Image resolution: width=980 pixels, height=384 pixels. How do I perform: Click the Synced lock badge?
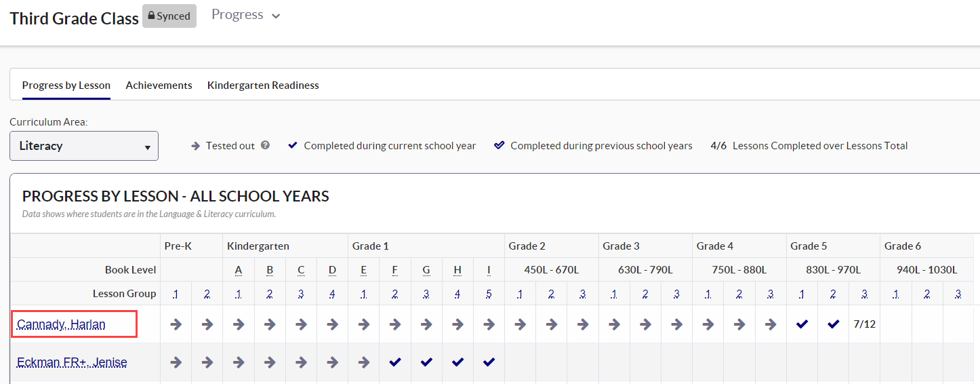[x=169, y=16]
